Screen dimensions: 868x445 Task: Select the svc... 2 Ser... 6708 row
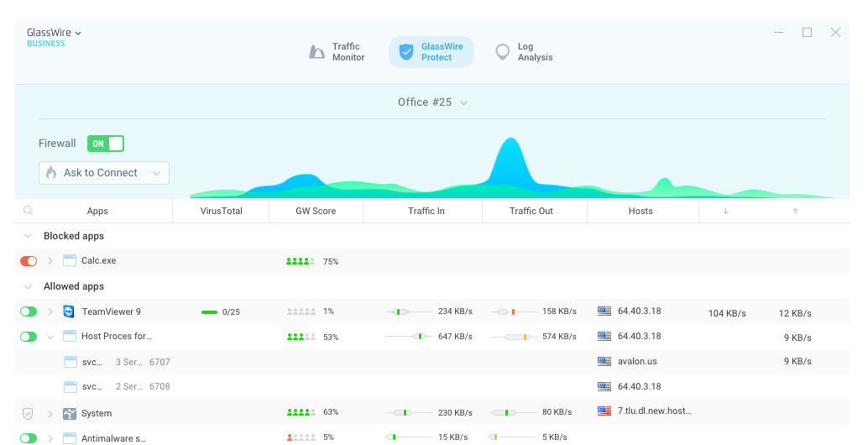coord(432,387)
